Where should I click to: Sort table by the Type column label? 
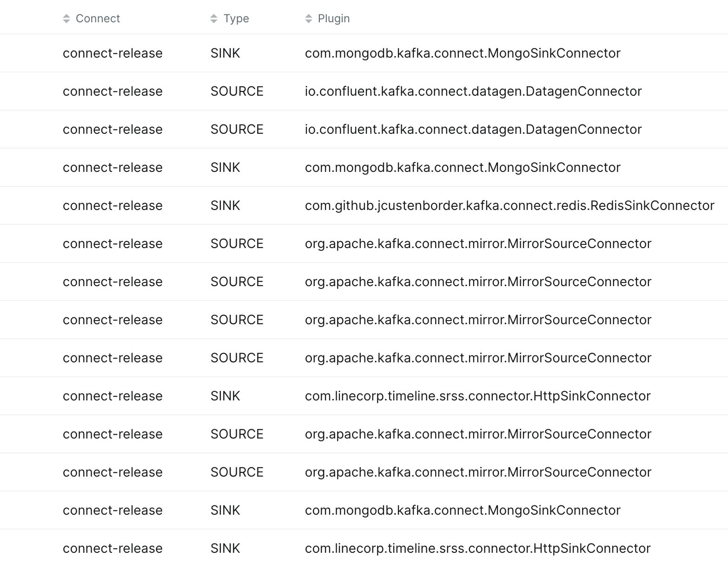tap(236, 19)
